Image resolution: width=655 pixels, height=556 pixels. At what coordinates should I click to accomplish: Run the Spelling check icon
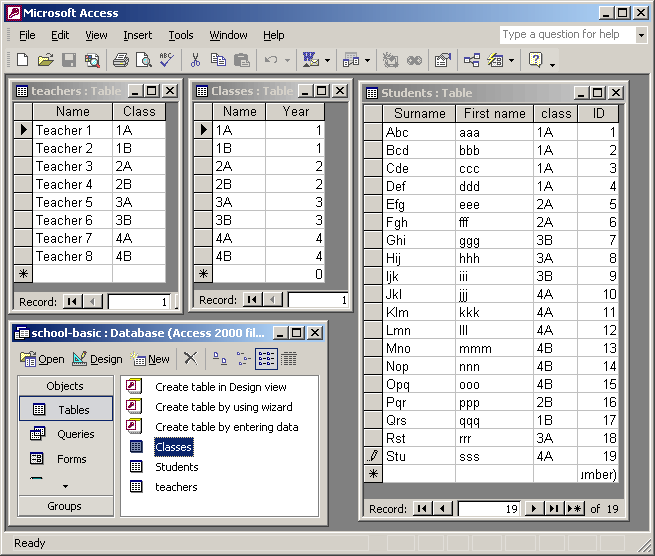pyautogui.click(x=167, y=60)
